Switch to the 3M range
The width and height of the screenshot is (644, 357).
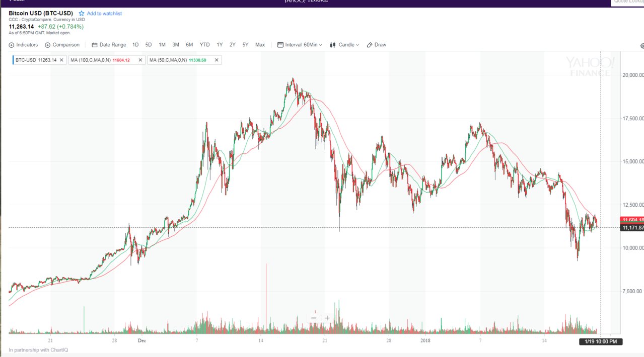176,45
